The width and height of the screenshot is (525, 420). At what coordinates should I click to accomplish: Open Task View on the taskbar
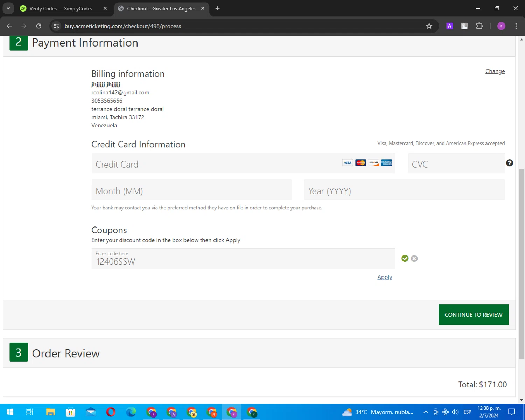pos(30,412)
